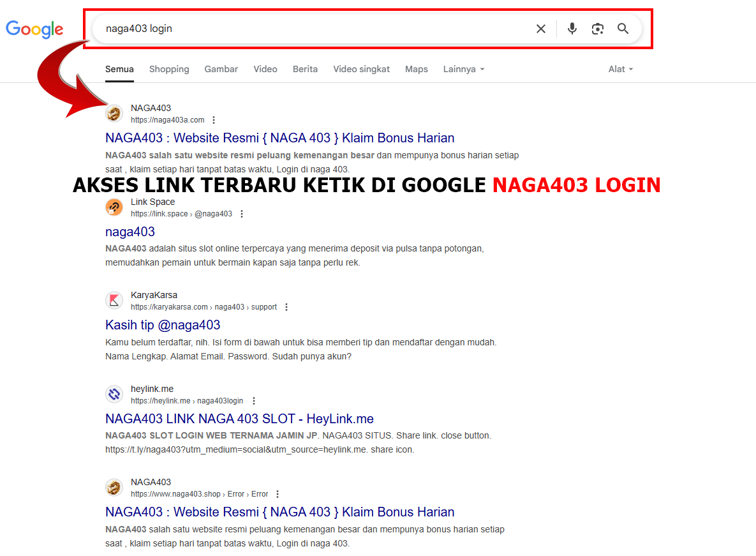The image size is (756, 556).
Task: Open the naga403a.com result title link
Action: (x=279, y=138)
